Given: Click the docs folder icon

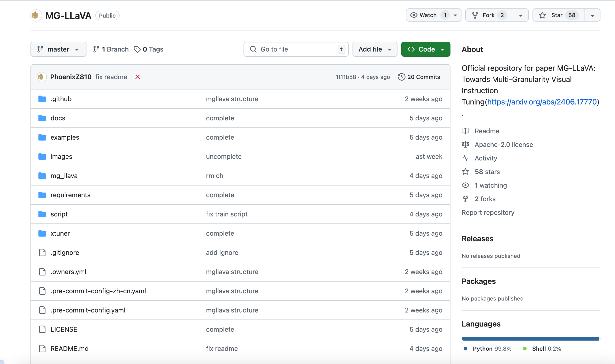Looking at the screenshot, I should click(x=42, y=118).
